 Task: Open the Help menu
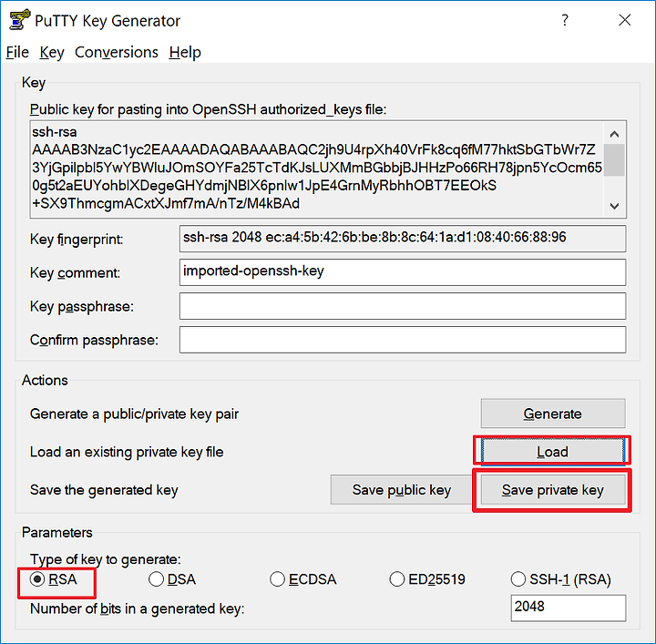point(185,52)
